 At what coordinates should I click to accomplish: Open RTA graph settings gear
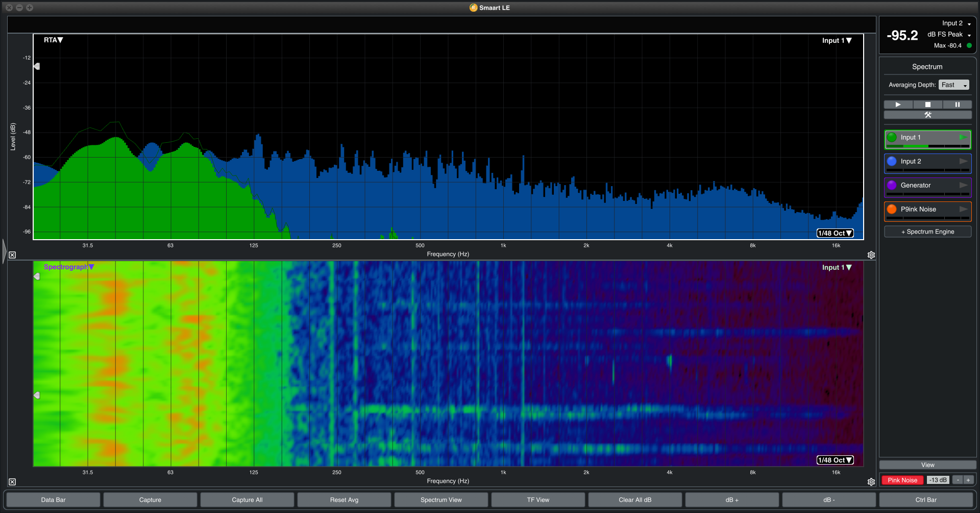click(871, 255)
